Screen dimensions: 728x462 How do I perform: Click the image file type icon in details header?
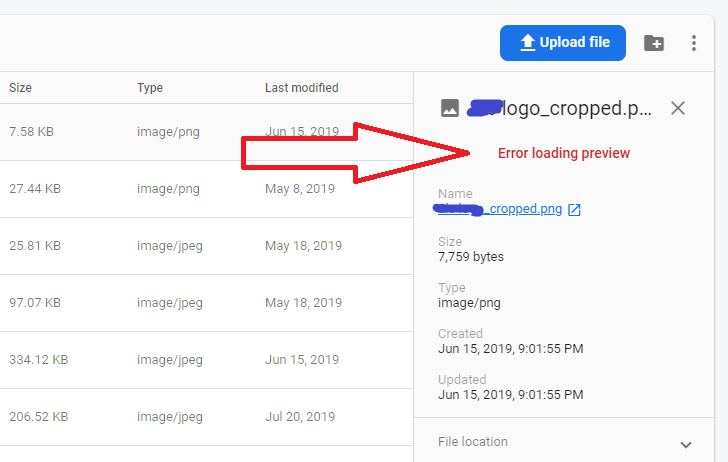click(x=449, y=108)
